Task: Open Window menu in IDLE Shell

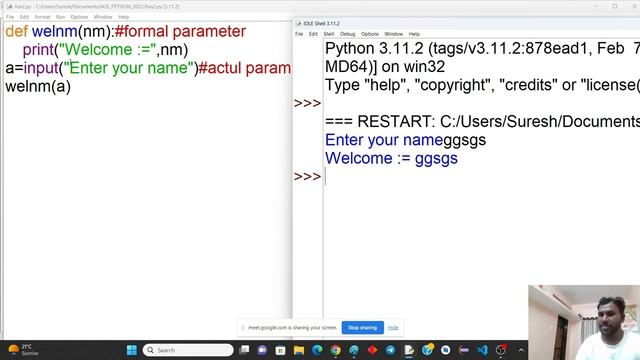Action: coord(393,34)
